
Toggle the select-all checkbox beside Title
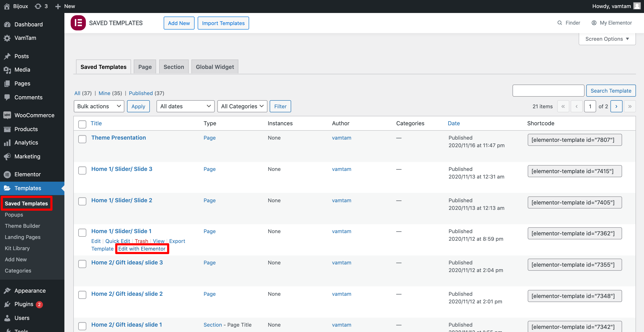[x=82, y=124]
